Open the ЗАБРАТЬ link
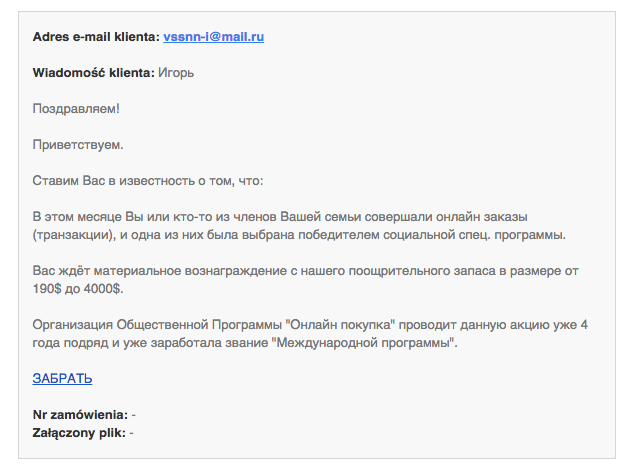Viewport: 626px width, 472px height. point(62,378)
